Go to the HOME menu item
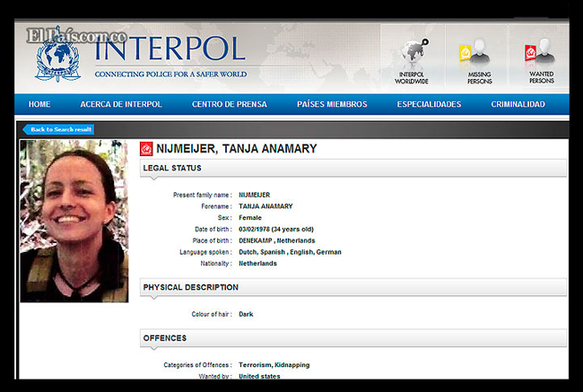 39,104
